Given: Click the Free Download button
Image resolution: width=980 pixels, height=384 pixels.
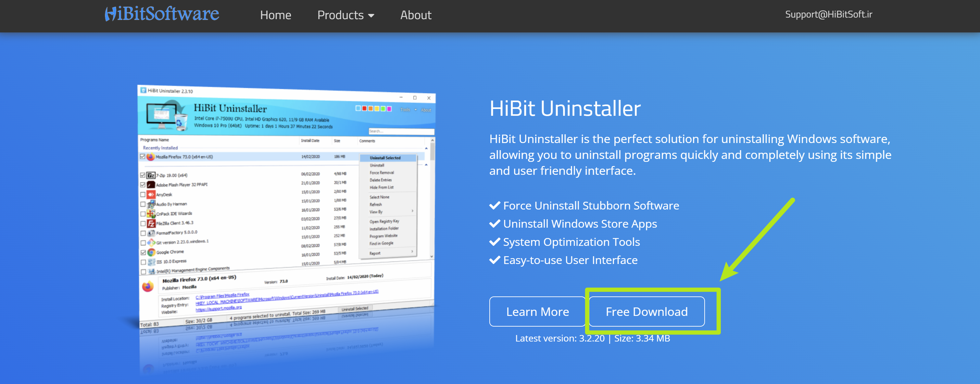Looking at the screenshot, I should (647, 311).
